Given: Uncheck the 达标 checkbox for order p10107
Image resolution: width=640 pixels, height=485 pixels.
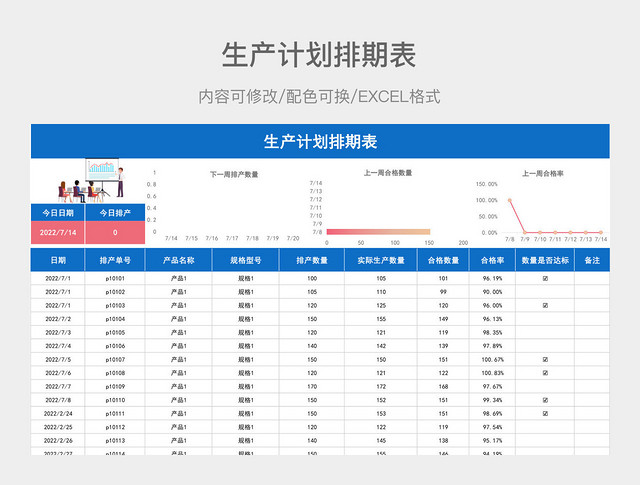Looking at the screenshot, I should tap(545, 360).
